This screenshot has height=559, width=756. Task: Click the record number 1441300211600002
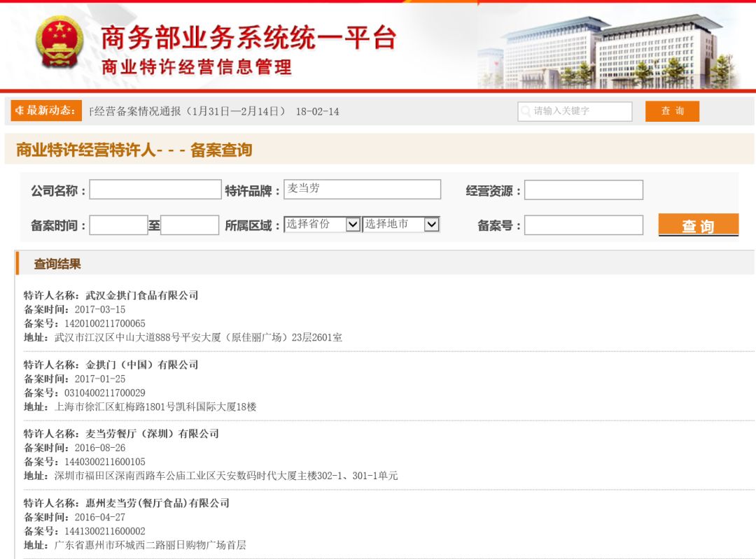104,531
